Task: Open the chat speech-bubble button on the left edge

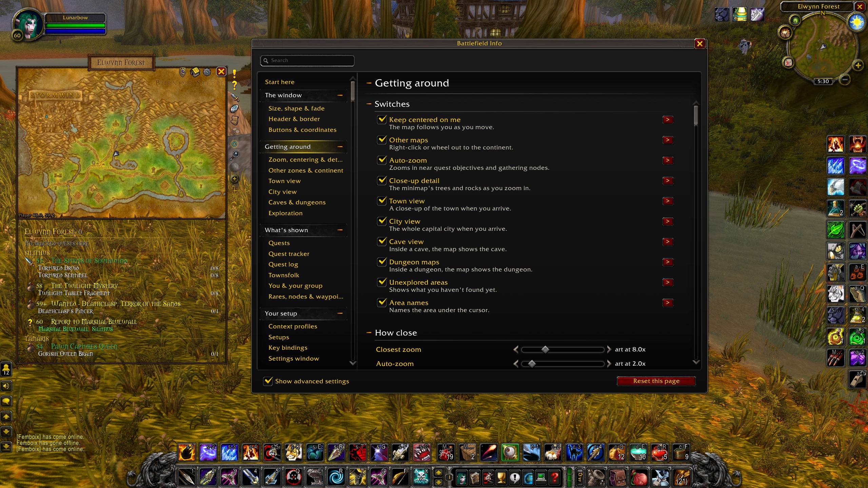Action: pos(6,401)
